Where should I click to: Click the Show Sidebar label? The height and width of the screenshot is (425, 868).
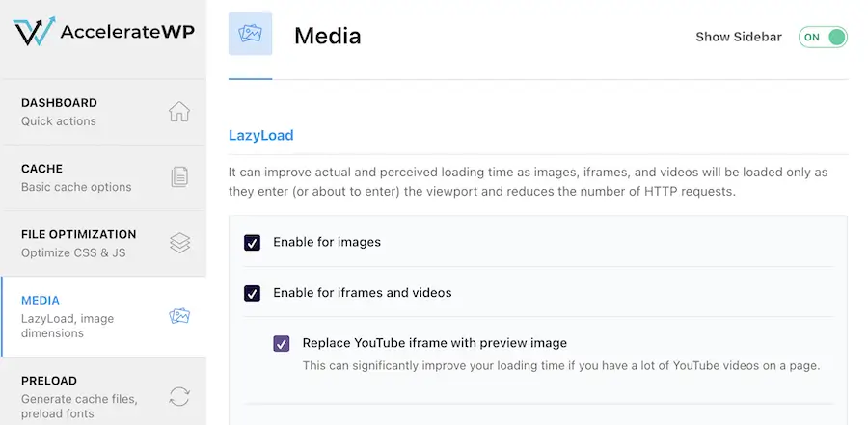[739, 37]
